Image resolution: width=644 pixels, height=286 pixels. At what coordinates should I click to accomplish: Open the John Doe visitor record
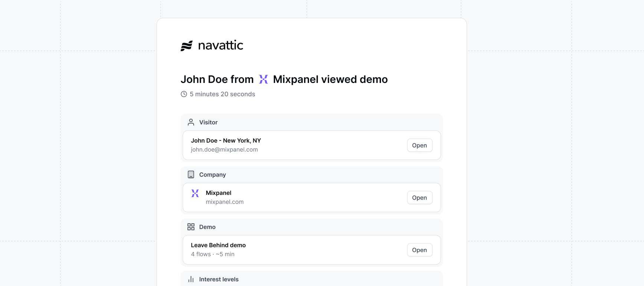(420, 145)
